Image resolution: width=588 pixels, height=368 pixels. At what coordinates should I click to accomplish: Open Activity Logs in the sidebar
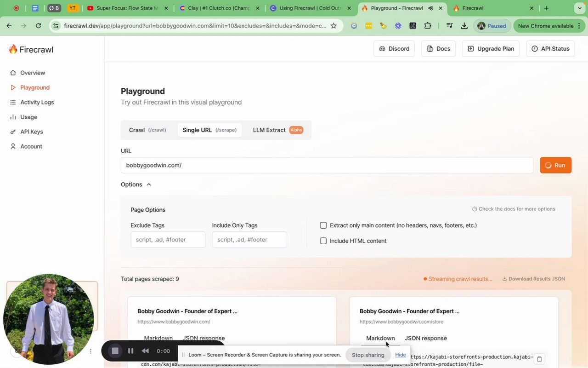37,102
